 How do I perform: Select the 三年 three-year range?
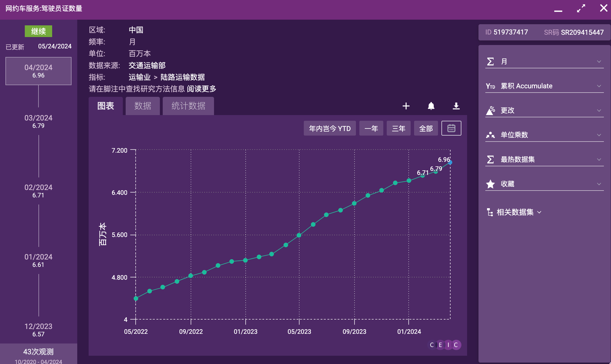[x=398, y=128]
